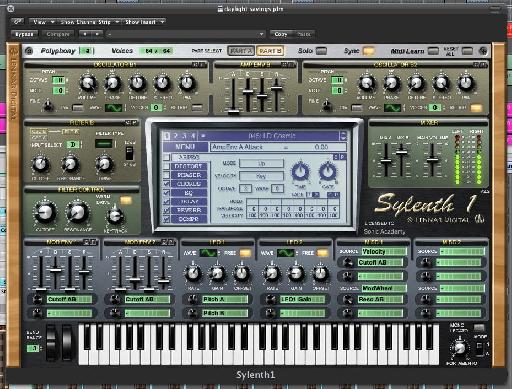Viewport: 512px width, 389px height.
Task: Click the LFO 2 waveform display
Action: click(x=286, y=253)
